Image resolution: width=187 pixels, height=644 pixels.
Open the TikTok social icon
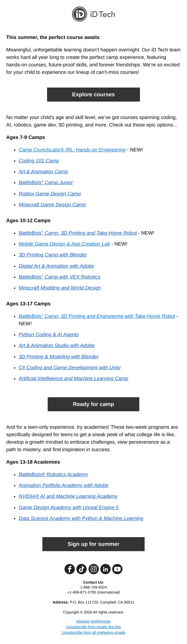tap(82, 569)
